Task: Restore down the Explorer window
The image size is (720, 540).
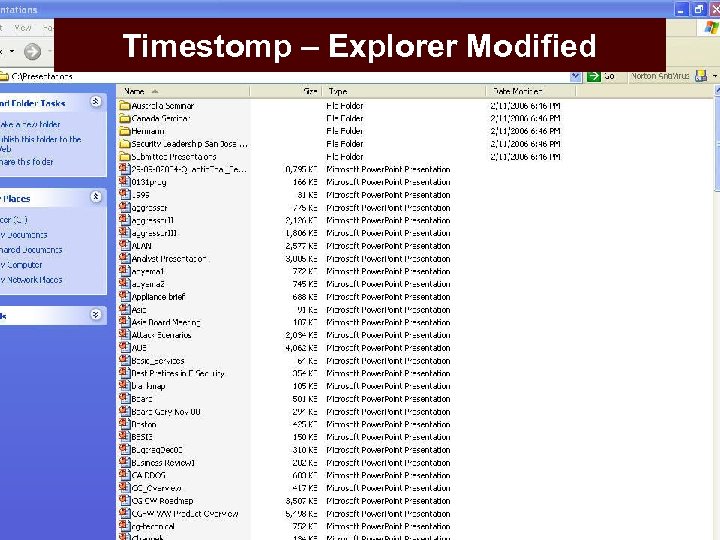Action: pos(698,9)
